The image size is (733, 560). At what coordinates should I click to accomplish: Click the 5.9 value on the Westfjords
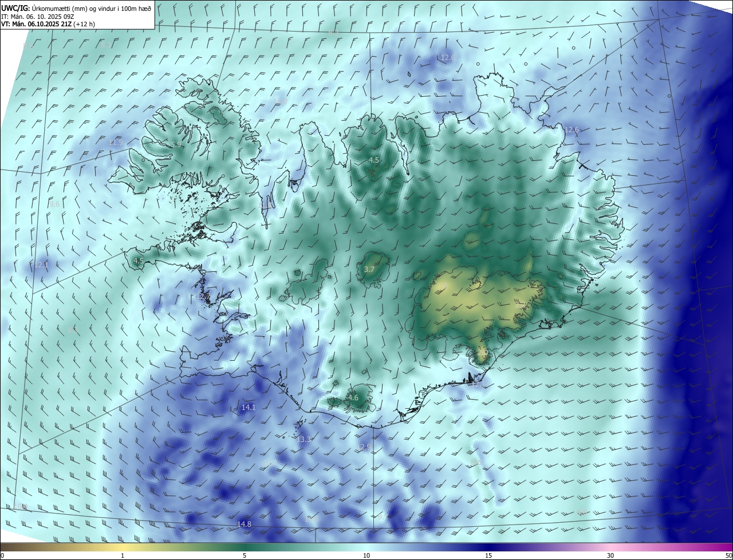(x=176, y=144)
